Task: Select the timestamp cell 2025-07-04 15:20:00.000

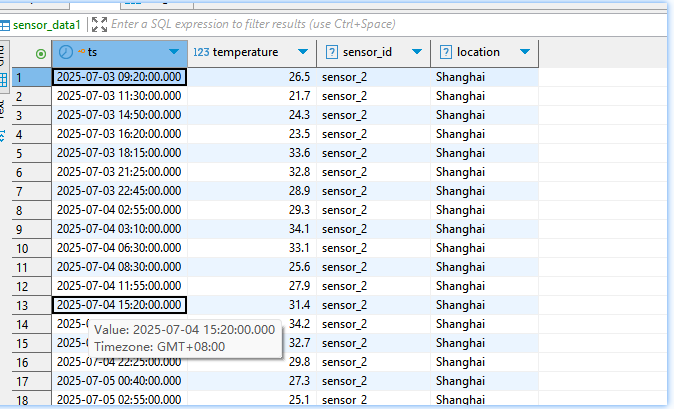Action: pos(119,305)
